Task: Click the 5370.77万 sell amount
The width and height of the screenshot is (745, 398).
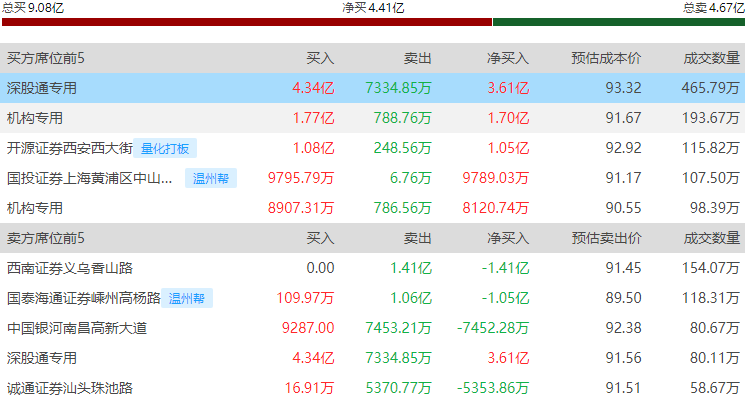Action: click(398, 388)
